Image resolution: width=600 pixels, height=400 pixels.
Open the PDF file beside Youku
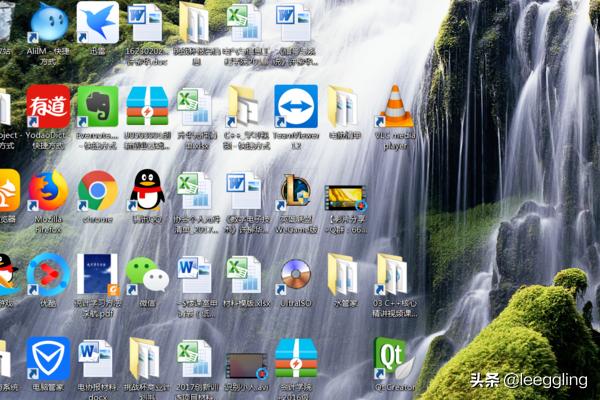click(98, 275)
